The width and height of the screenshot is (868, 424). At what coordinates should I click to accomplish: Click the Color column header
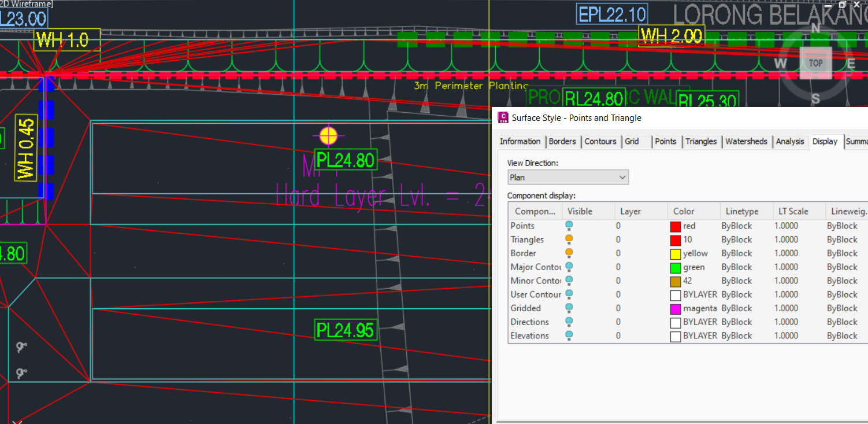pyautogui.click(x=684, y=211)
